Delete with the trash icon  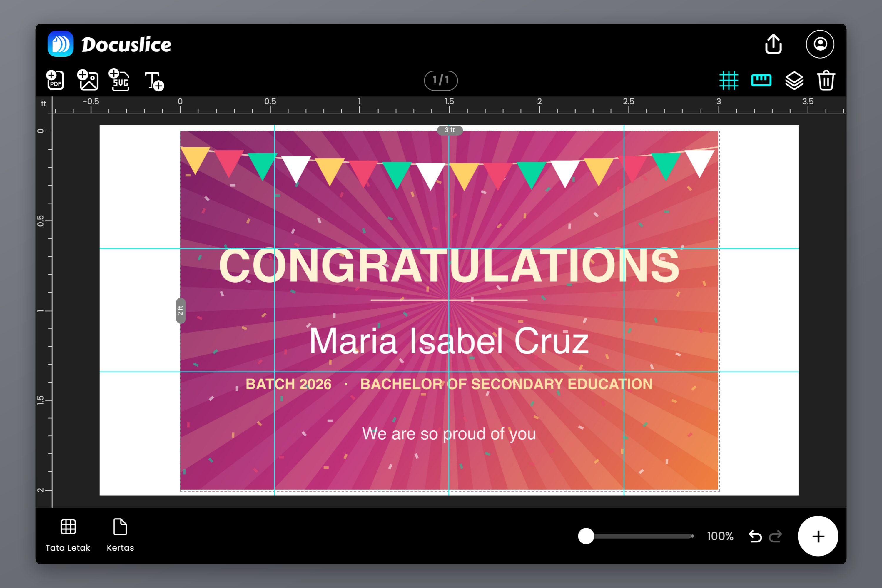[826, 80]
